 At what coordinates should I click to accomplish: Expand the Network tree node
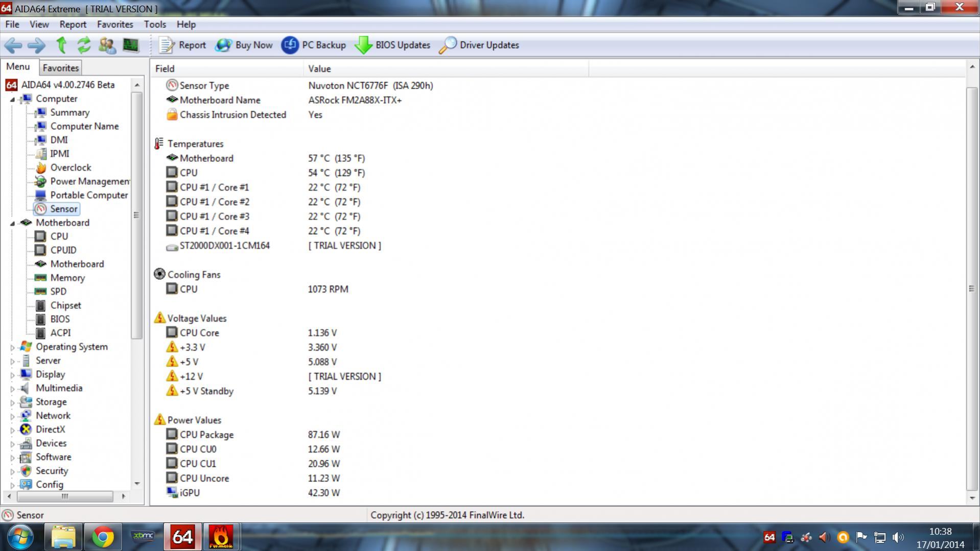click(12, 416)
